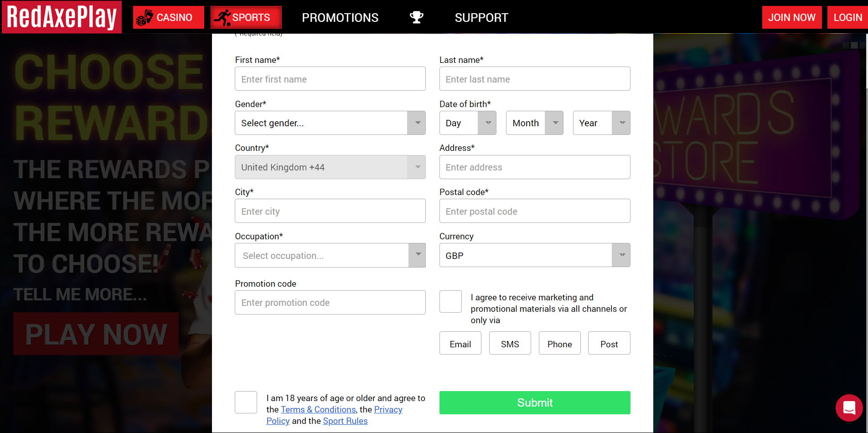Expand the GBP currency dropdown
Viewport: 868px width, 433px height.
tap(535, 255)
